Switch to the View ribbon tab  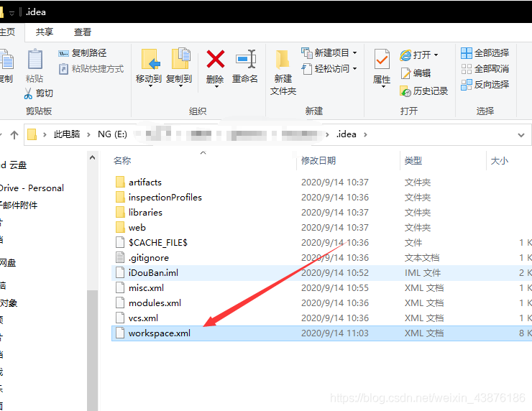(83, 32)
